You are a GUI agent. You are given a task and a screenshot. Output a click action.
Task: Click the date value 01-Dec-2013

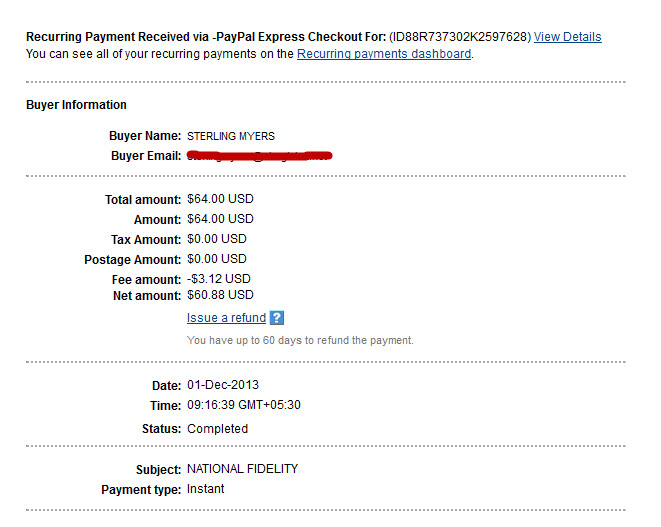[x=223, y=385]
